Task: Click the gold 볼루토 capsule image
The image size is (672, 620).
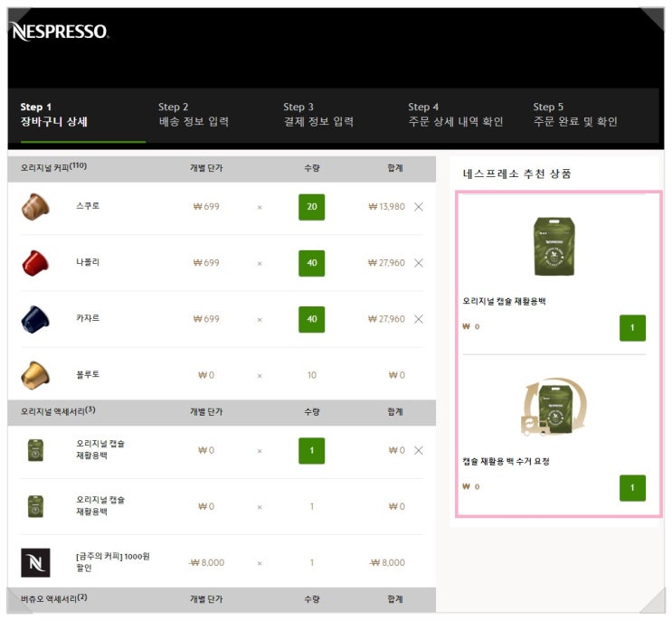Action: [x=35, y=375]
